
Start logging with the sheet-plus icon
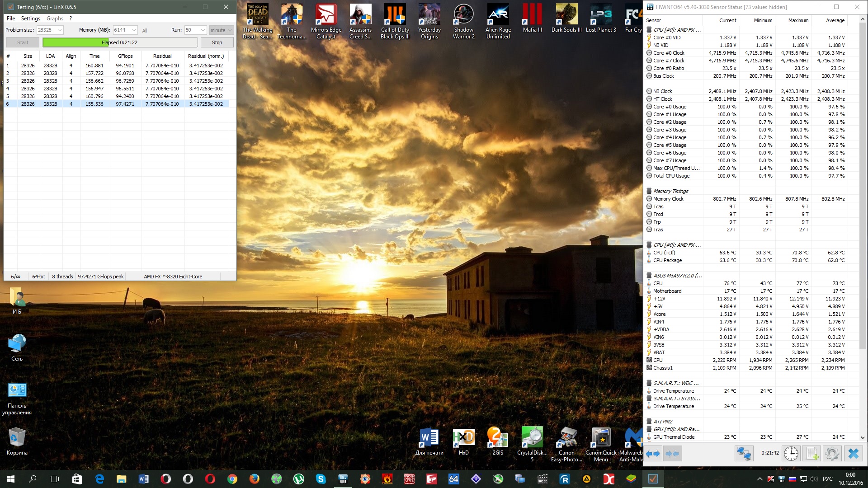point(812,453)
